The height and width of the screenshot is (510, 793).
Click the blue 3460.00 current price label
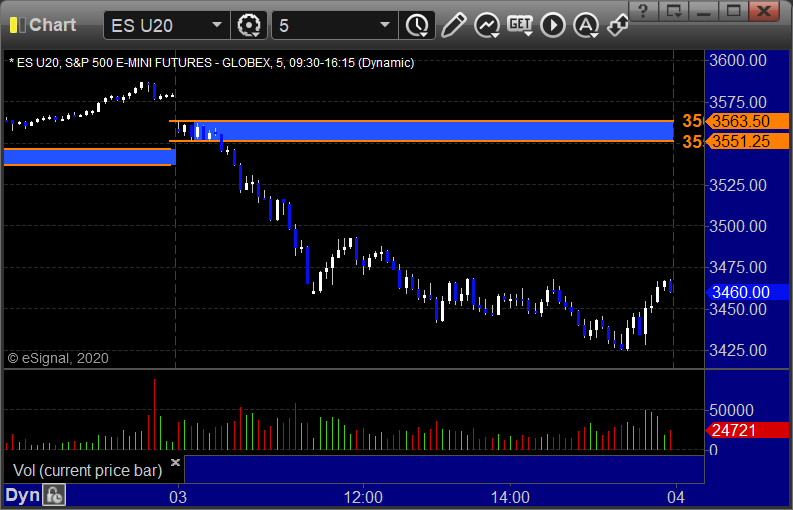[x=746, y=292]
